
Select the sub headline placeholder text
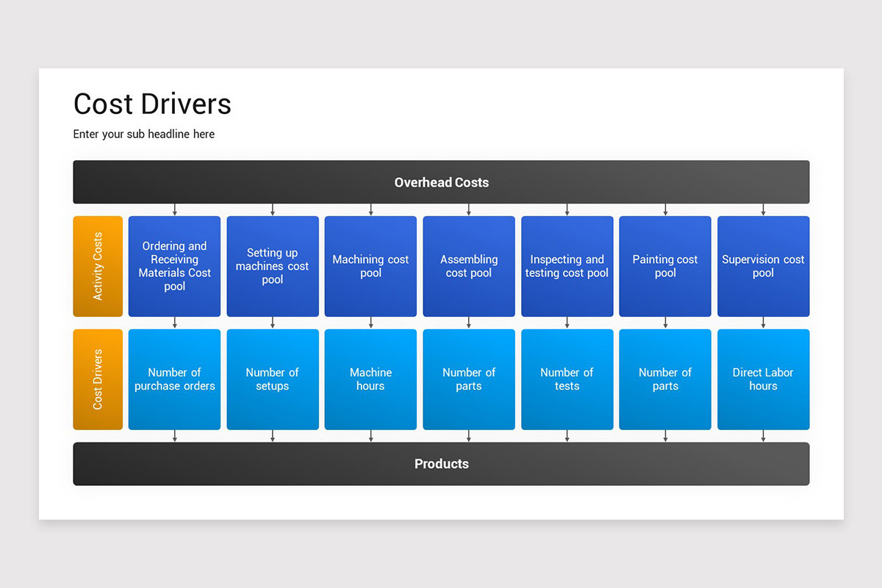point(143,134)
